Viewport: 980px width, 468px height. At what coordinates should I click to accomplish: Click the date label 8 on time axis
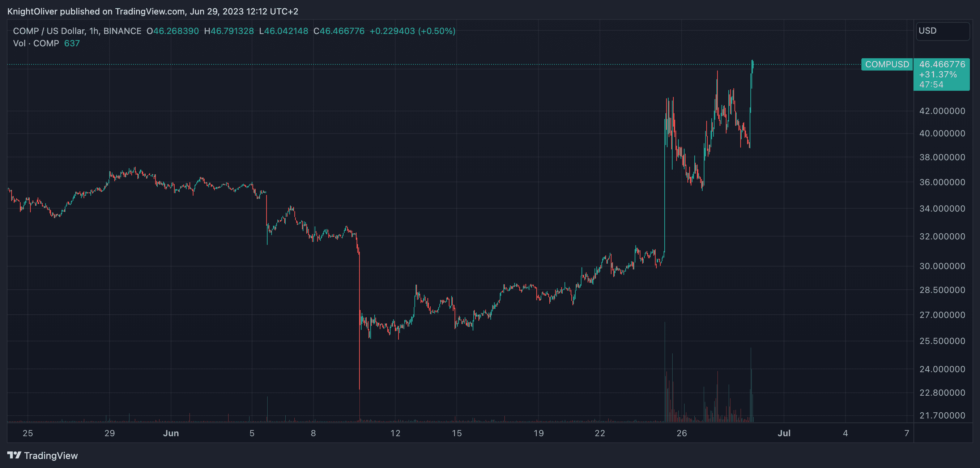tap(313, 433)
